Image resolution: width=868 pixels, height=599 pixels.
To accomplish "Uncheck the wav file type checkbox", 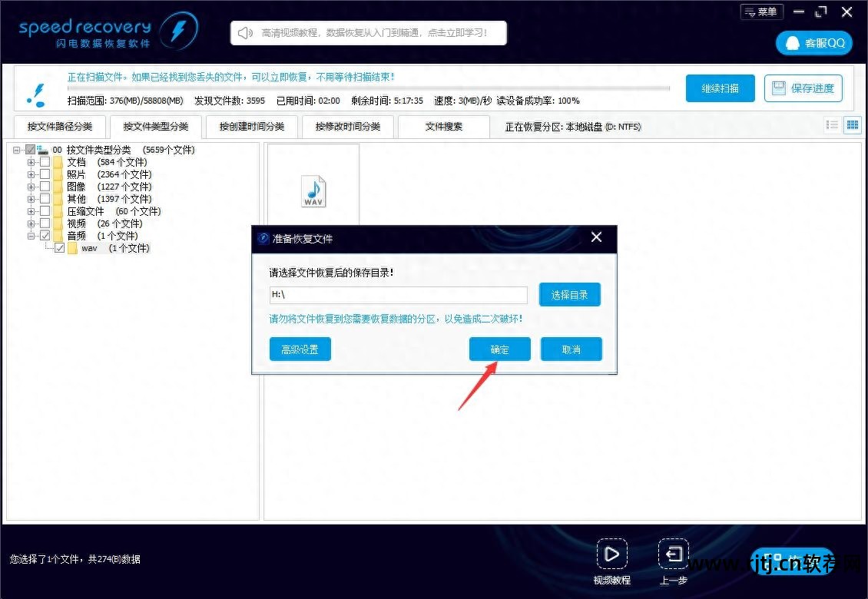I will coord(60,248).
